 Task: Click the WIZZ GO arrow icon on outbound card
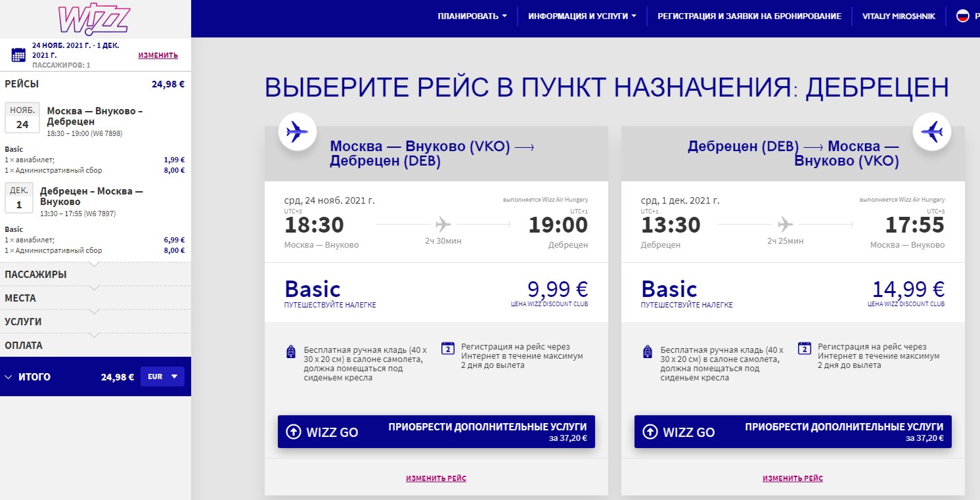(x=293, y=432)
